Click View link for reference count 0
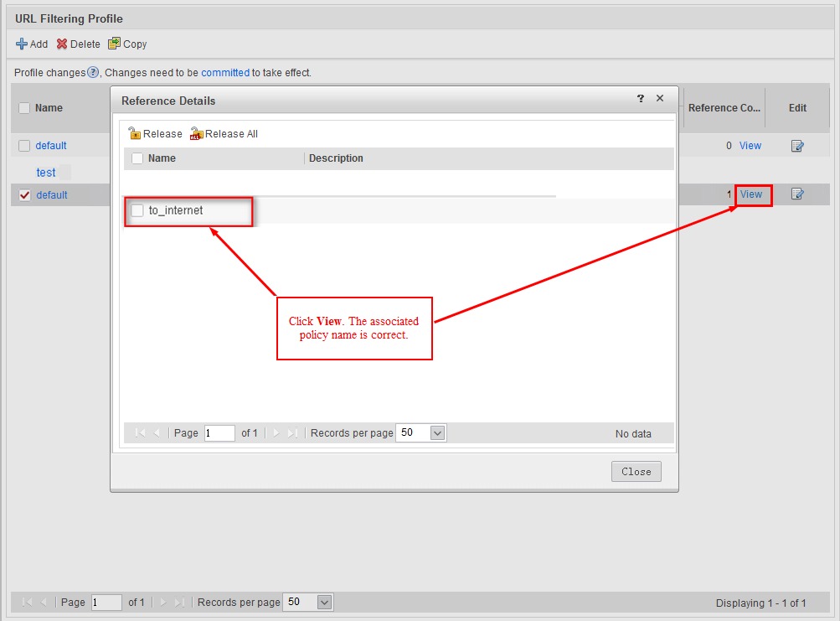The image size is (840, 621). click(750, 146)
